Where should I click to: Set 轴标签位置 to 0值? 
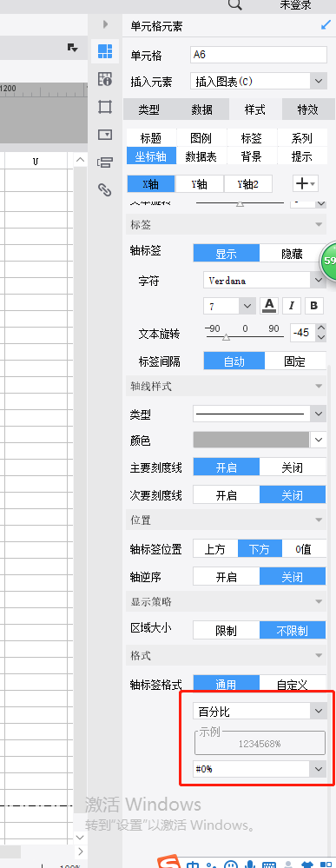click(x=303, y=549)
